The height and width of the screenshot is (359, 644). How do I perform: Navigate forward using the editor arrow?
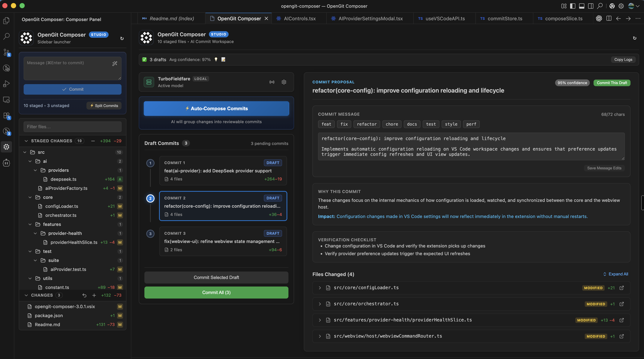628,19
